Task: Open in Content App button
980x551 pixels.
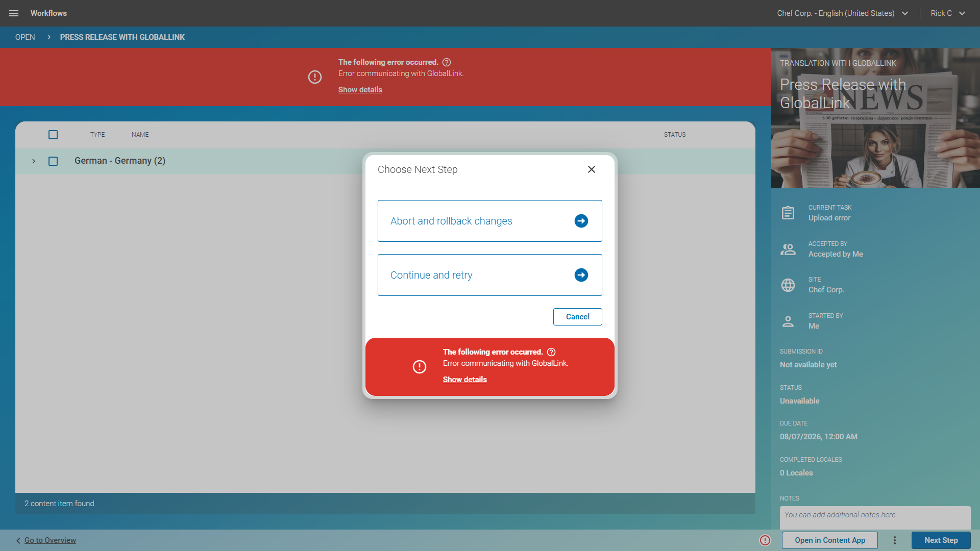Action: click(x=830, y=540)
